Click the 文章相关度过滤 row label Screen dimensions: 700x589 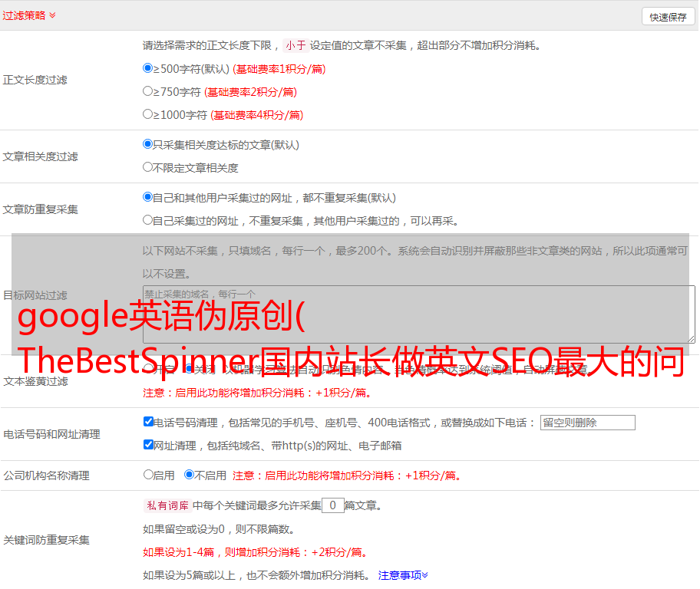[40, 156]
